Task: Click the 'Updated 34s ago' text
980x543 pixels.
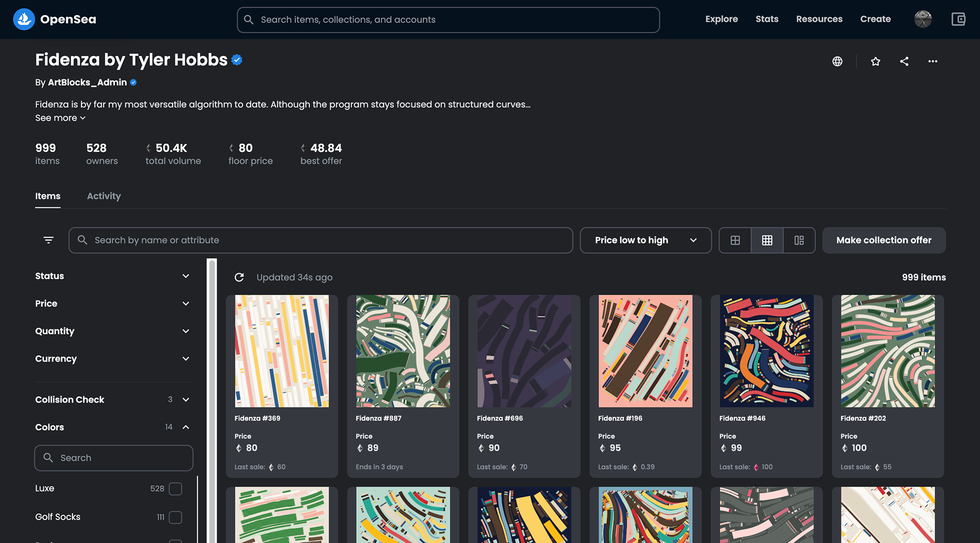Action: (x=295, y=277)
